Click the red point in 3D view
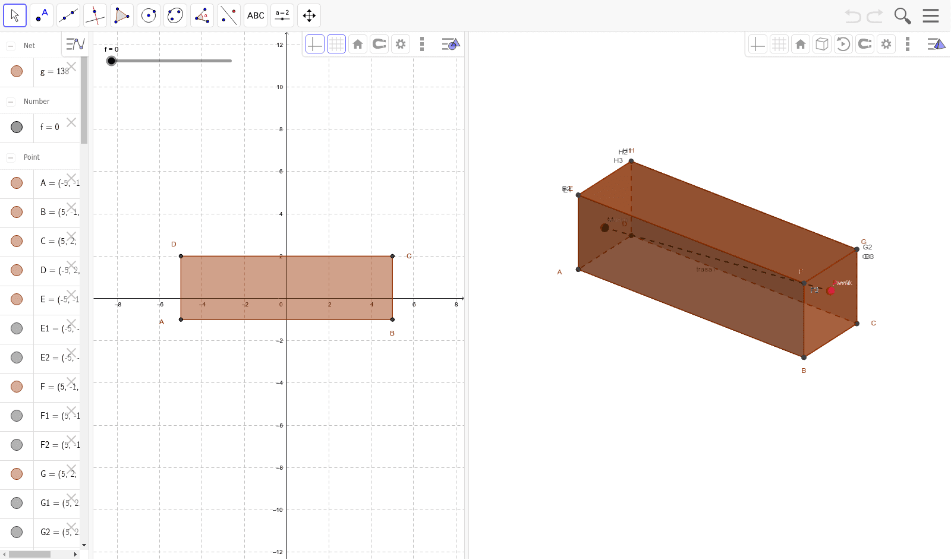Screen dimensions: 951x560 click(830, 290)
